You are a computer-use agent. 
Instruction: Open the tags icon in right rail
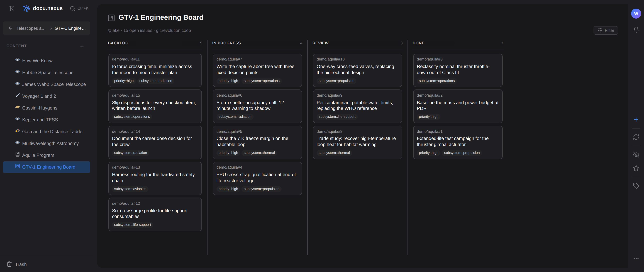[636, 186]
